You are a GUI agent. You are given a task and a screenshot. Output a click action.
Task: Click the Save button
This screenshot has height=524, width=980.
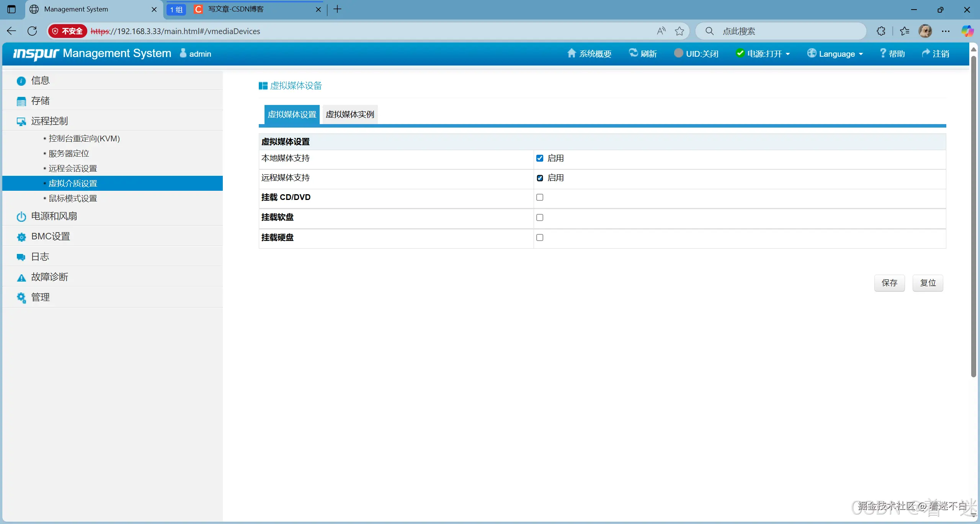(889, 283)
